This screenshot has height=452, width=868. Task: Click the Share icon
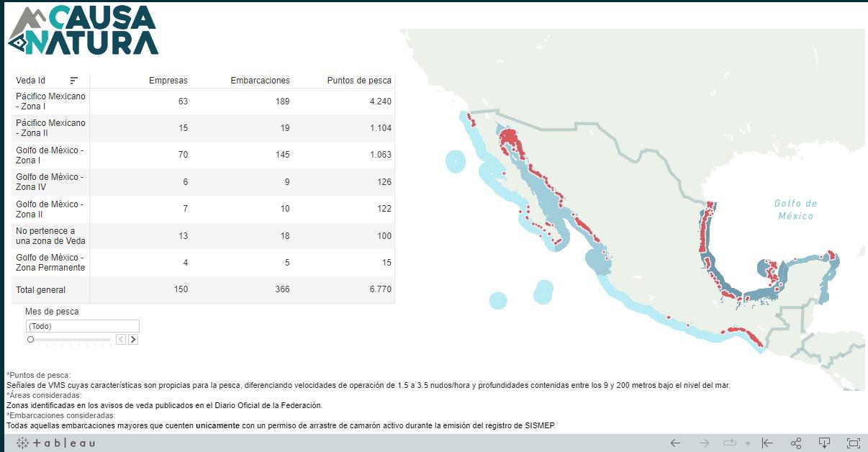click(x=796, y=443)
